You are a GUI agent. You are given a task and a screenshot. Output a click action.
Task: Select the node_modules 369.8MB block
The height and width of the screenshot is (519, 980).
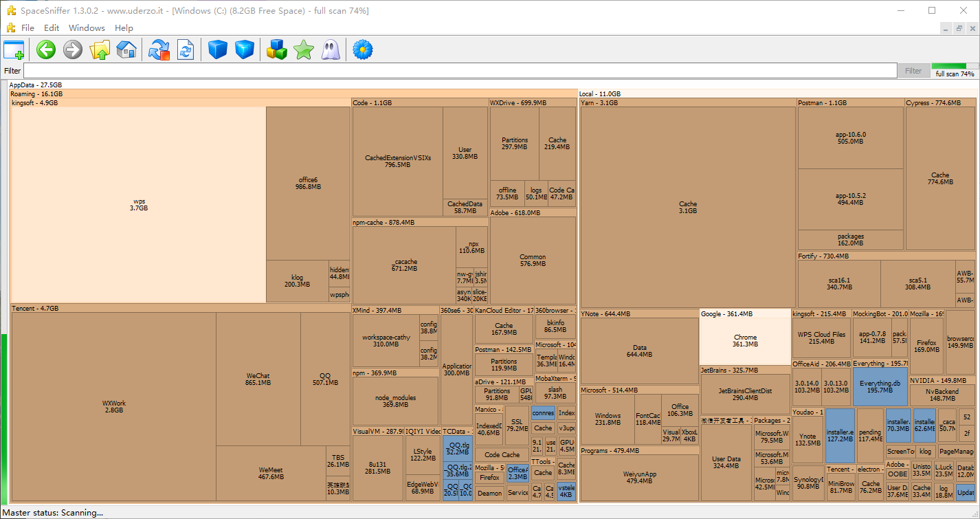[395, 401]
